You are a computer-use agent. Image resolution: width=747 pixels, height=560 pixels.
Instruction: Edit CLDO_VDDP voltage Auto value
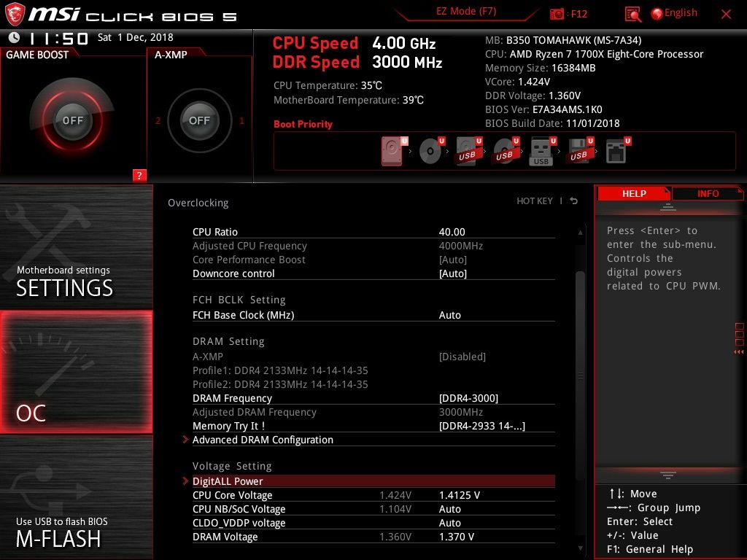pyautogui.click(x=449, y=523)
